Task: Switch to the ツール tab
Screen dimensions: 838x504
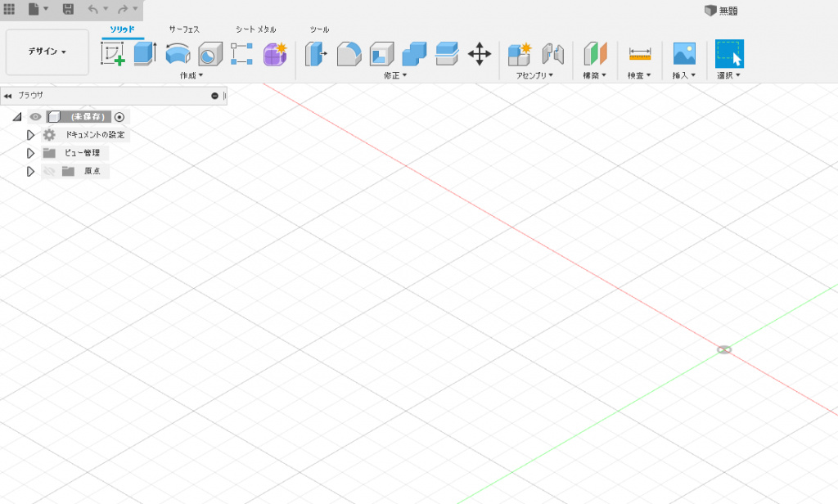Action: pyautogui.click(x=320, y=29)
